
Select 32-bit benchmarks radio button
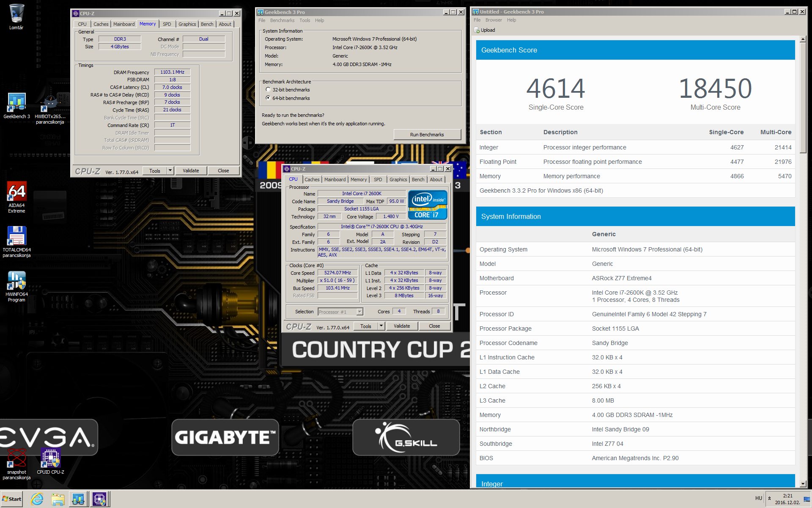pyautogui.click(x=268, y=90)
